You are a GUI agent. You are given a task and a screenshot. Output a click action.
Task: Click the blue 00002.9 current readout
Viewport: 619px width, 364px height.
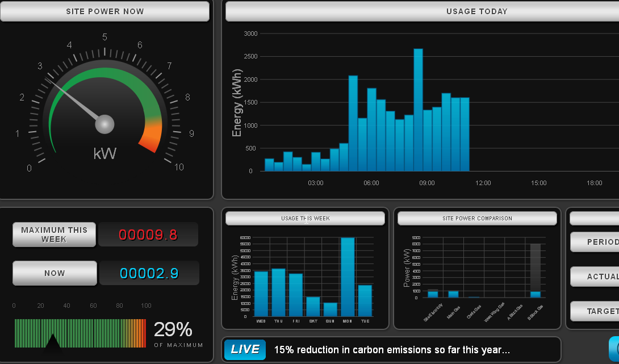(149, 273)
